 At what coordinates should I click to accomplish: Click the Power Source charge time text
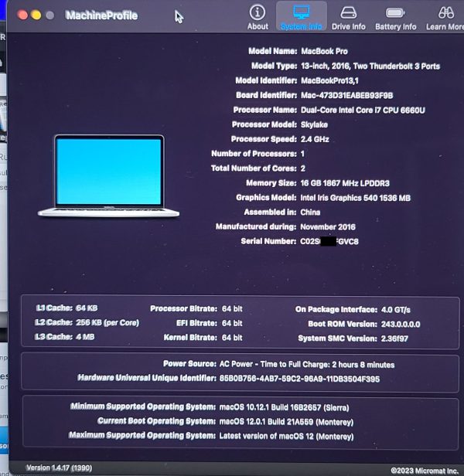click(307, 364)
